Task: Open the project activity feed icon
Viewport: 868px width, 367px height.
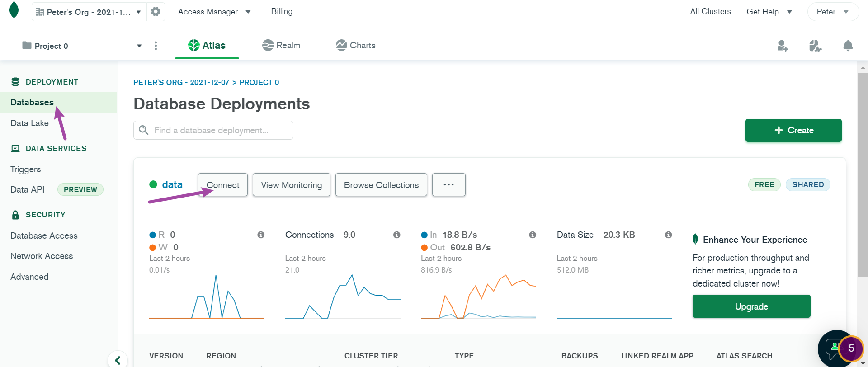Action: [x=815, y=46]
